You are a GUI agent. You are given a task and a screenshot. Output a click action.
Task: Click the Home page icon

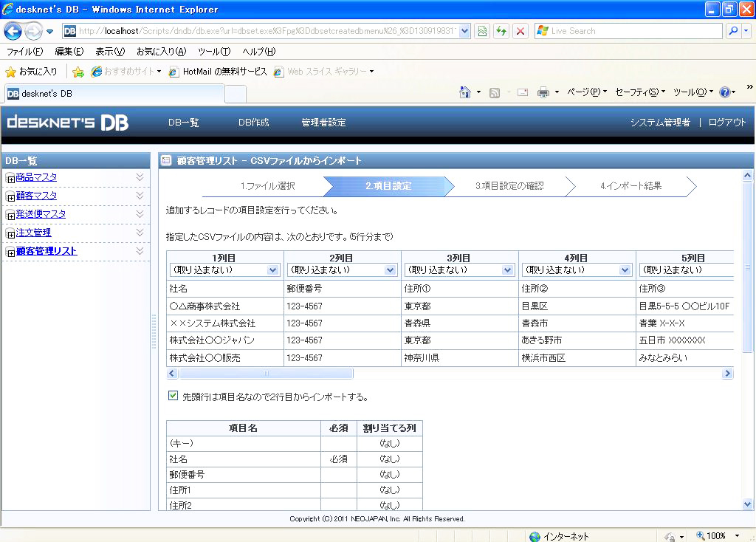coord(465,92)
